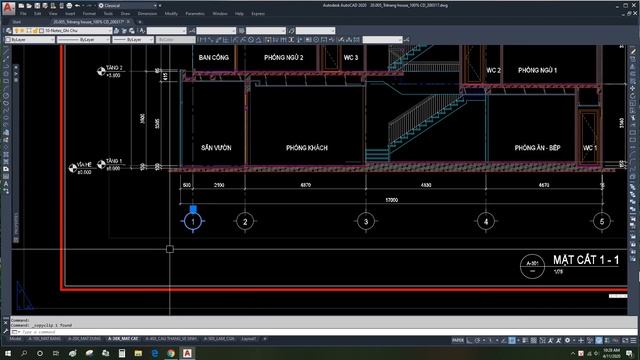Screen dimensions: 640x360
Task: Switch to the Model layout tab
Action: click(x=16, y=339)
